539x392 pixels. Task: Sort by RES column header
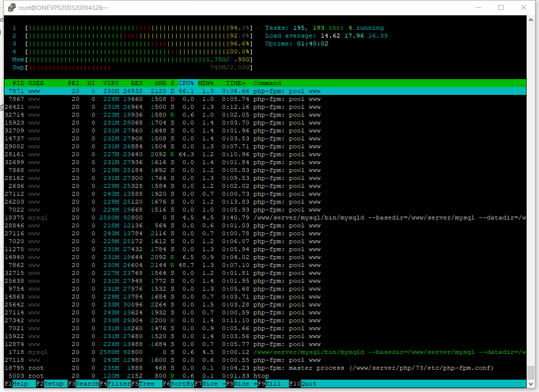click(136, 83)
